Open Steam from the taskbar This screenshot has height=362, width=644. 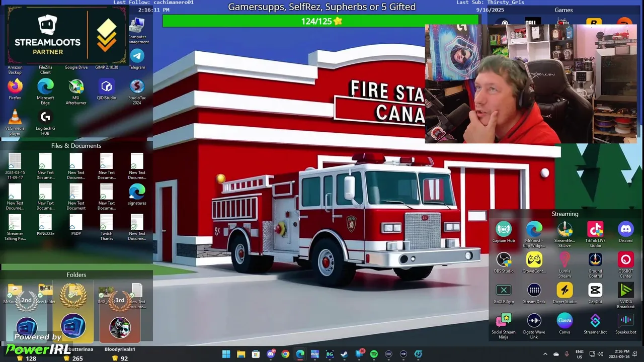(x=344, y=354)
